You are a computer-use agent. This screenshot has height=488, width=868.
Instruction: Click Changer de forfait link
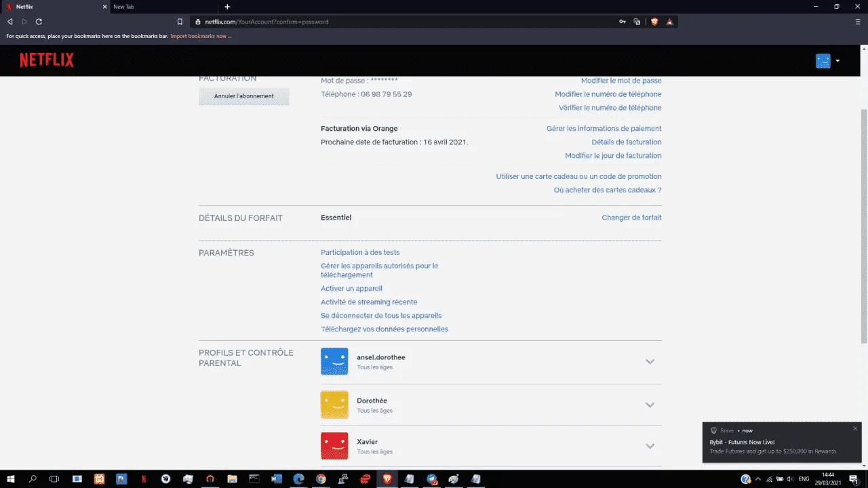tap(631, 218)
